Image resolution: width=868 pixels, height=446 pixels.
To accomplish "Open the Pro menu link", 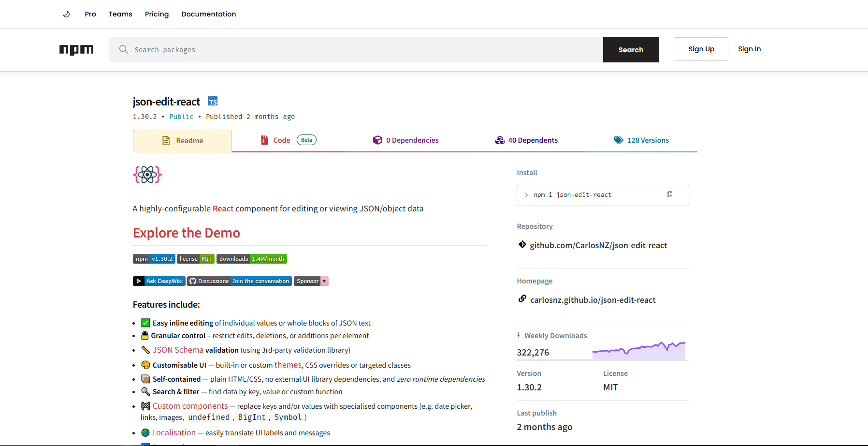I will [90, 14].
